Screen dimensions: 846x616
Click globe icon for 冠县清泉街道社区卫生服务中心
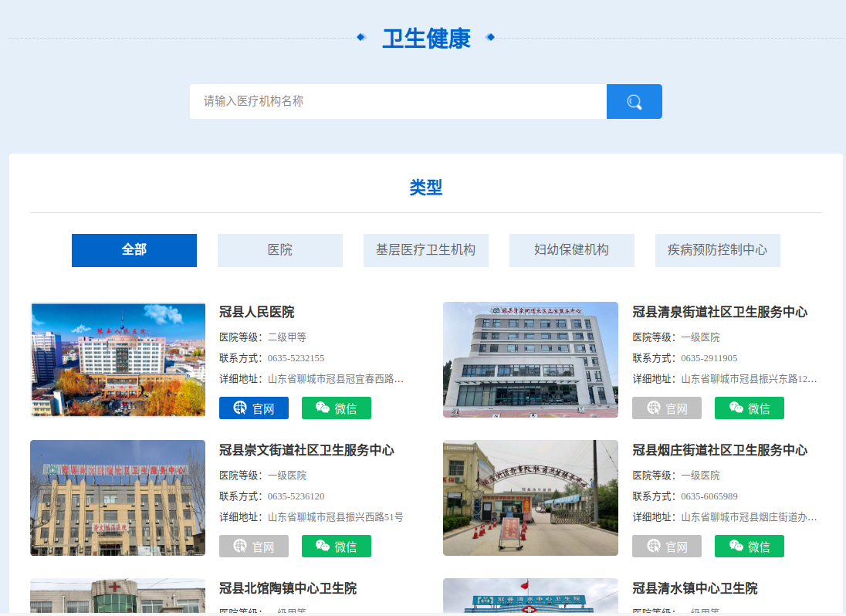coord(654,408)
